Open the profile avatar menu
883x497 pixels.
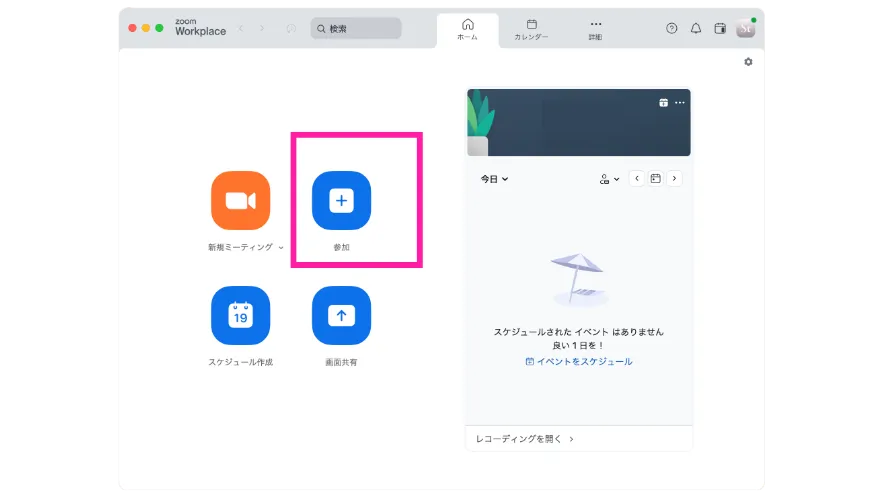tap(746, 28)
